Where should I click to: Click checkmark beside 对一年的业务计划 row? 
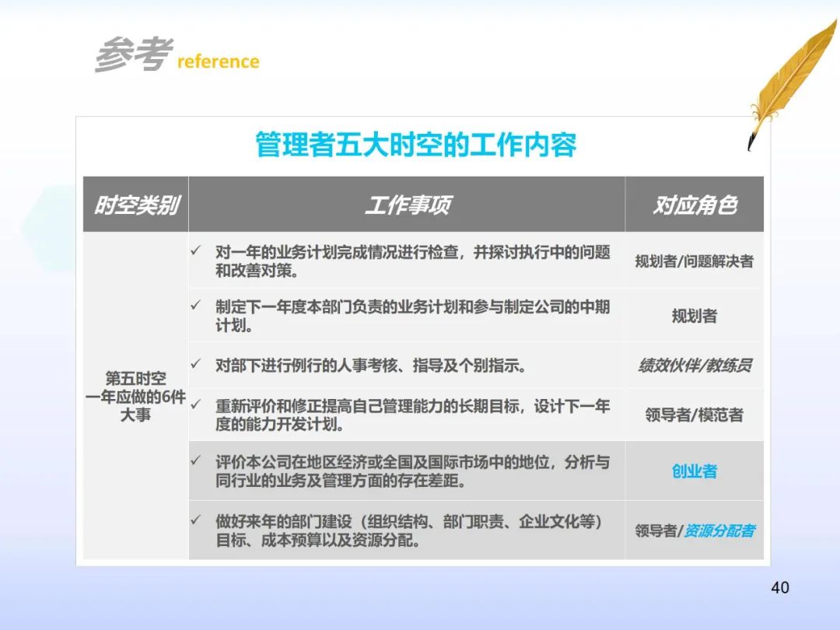196,250
